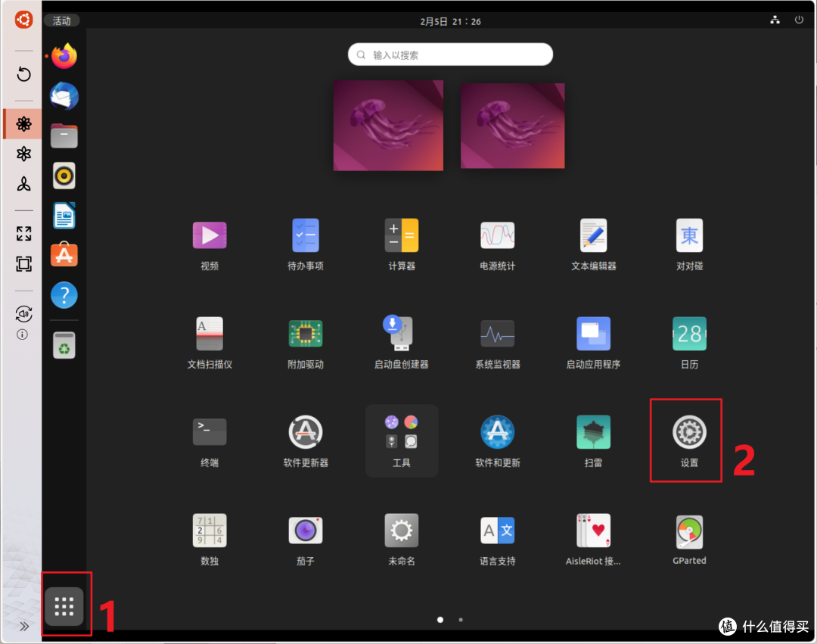Click the network icon in the top bar
Image resolution: width=817 pixels, height=644 pixels.
pyautogui.click(x=775, y=20)
